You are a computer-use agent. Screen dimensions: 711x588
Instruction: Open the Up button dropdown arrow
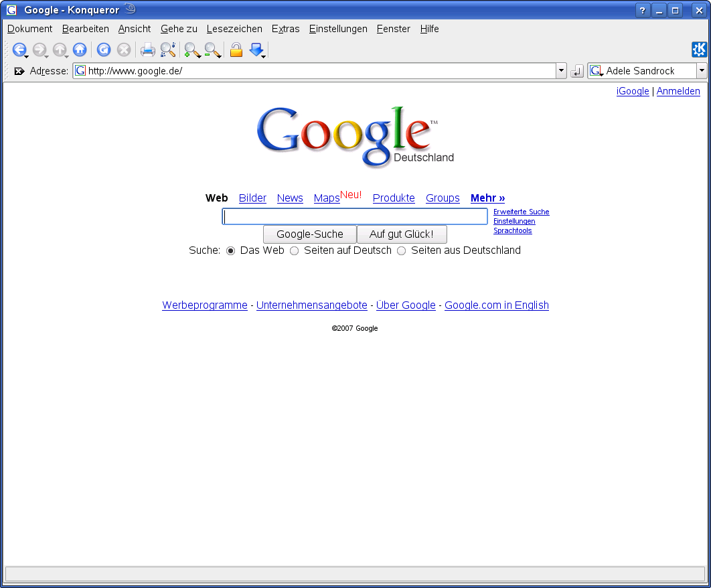(x=67, y=56)
